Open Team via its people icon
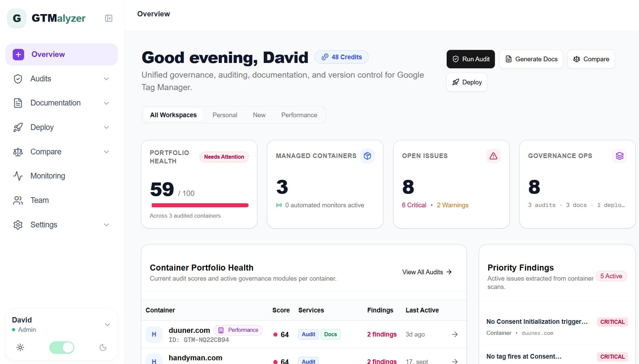Screen dimensions: 639x364 [18, 200]
